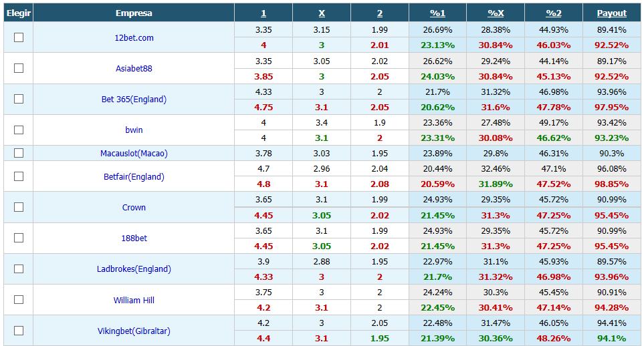Open the Vikingbet(Gibraltar) link

pyautogui.click(x=134, y=331)
